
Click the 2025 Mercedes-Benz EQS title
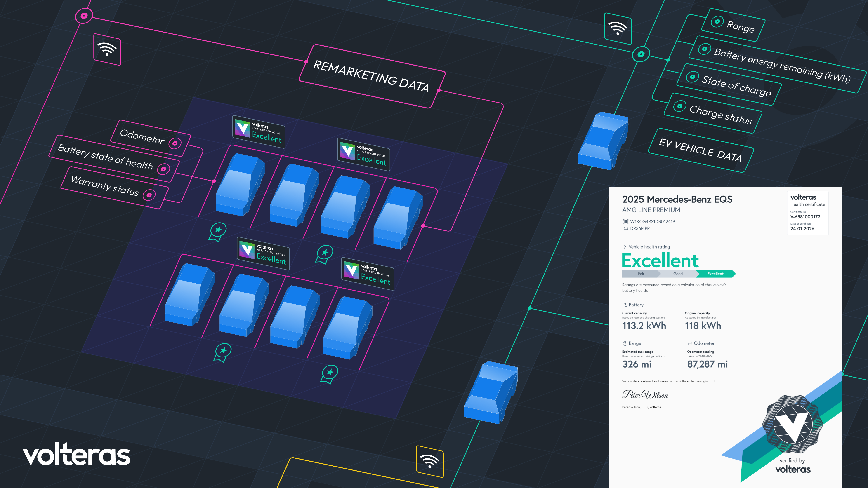[x=677, y=199]
